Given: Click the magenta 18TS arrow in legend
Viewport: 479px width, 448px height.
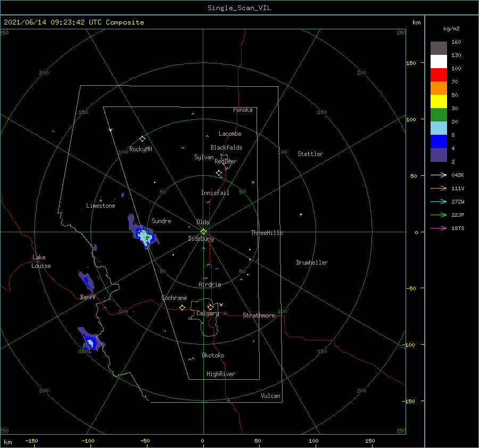Looking at the screenshot, I should point(439,228).
